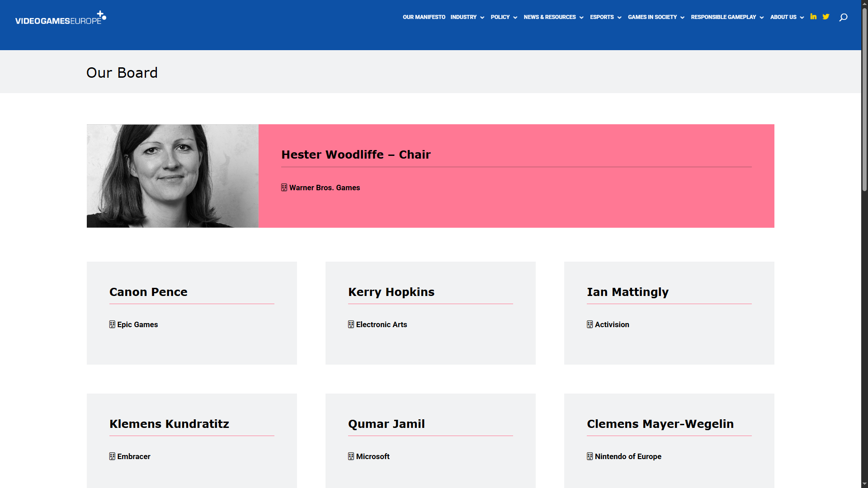Select the 'Our Board' page title

point(122,73)
